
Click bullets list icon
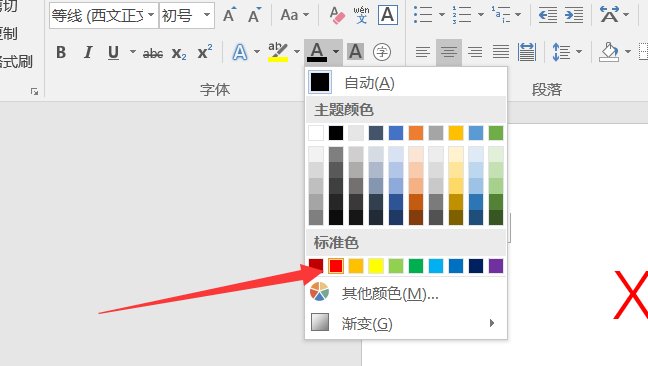[423, 15]
